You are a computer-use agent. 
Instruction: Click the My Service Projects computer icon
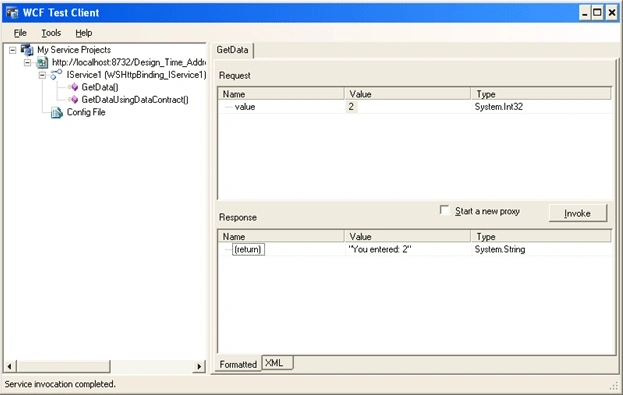pos(27,50)
